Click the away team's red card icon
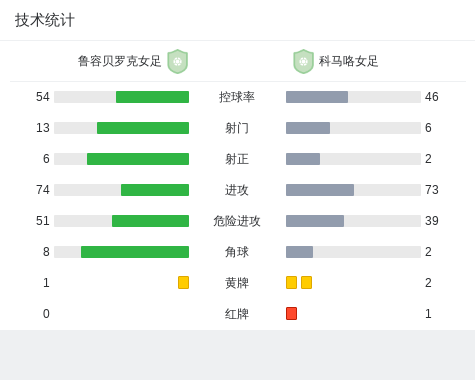This screenshot has width=475, height=380. [291, 313]
